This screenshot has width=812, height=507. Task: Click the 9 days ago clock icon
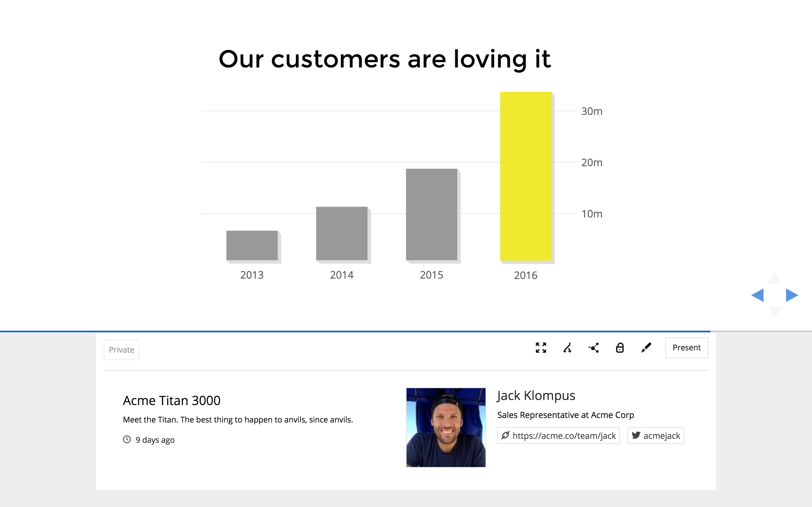point(127,439)
